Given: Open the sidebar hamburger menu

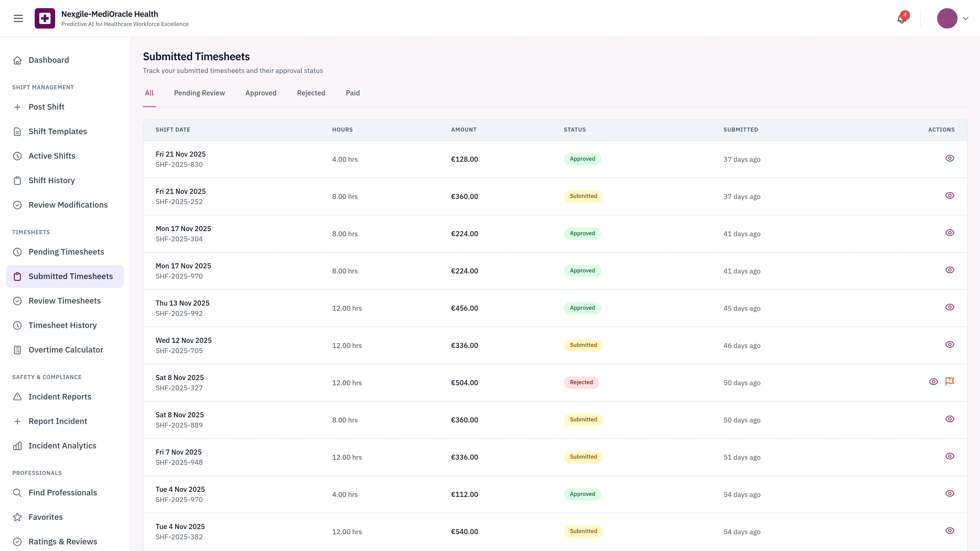Looking at the screenshot, I should (18, 18).
